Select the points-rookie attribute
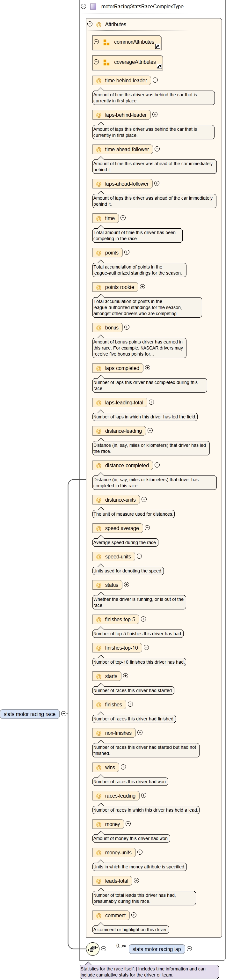 pyautogui.click(x=119, y=287)
